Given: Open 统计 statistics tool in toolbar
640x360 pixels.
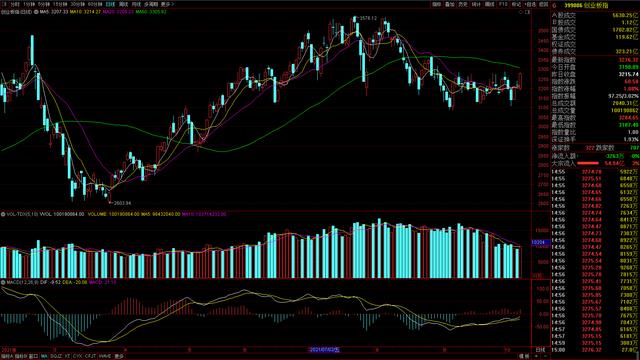Looking at the screenshot, I should (x=476, y=4).
